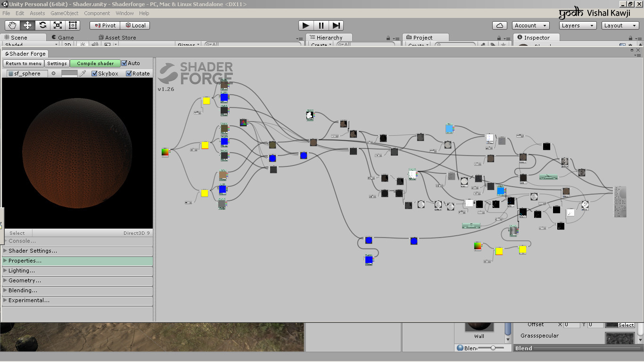The image size is (644, 362).
Task: Open the Scene panel options menu icon
Action: pyautogui.click(x=299, y=39)
